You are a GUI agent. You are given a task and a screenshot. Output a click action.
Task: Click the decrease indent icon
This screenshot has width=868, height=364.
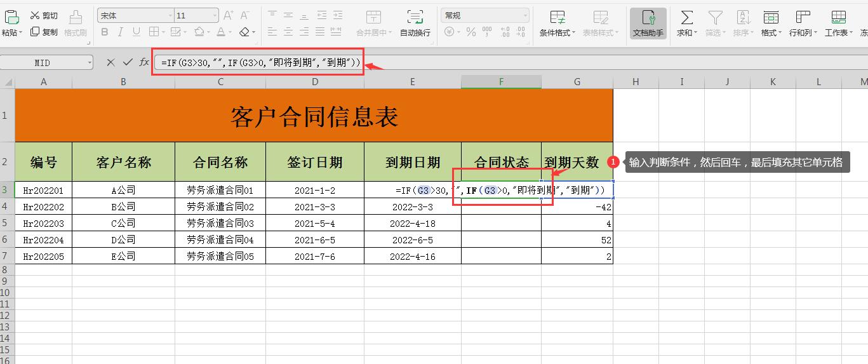pyautogui.click(x=321, y=15)
